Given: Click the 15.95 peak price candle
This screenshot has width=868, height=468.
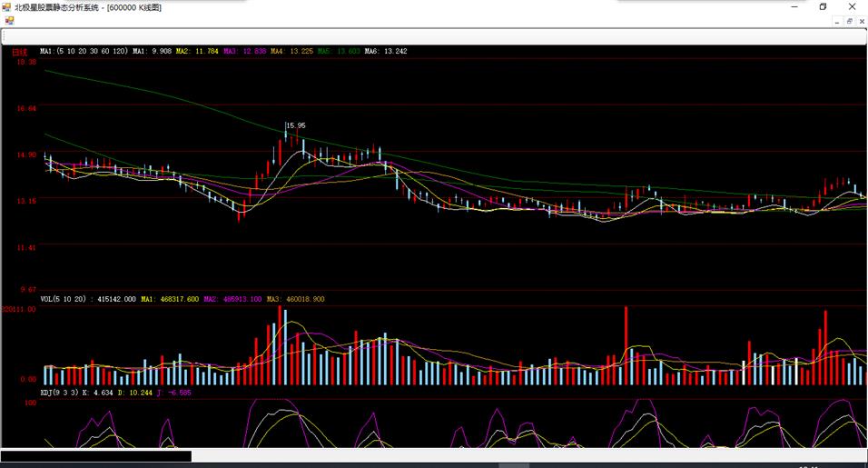Looking at the screenshot, I should pos(286,134).
